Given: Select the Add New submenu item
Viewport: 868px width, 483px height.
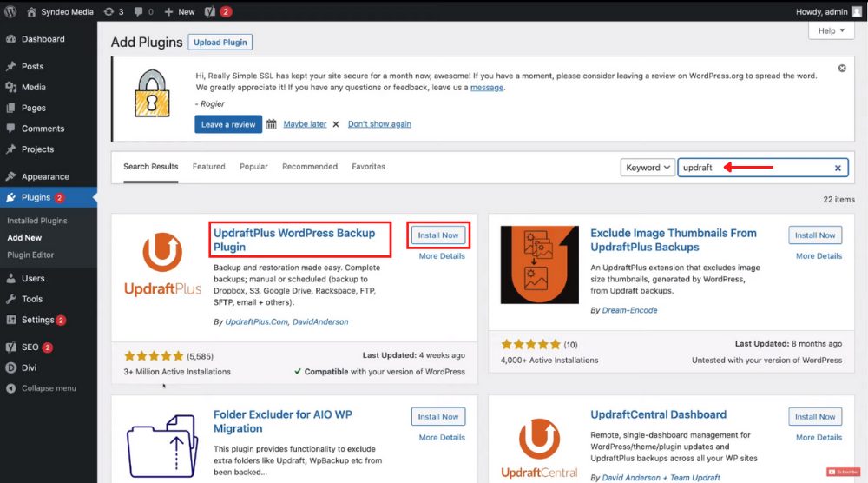Looking at the screenshot, I should coord(24,238).
